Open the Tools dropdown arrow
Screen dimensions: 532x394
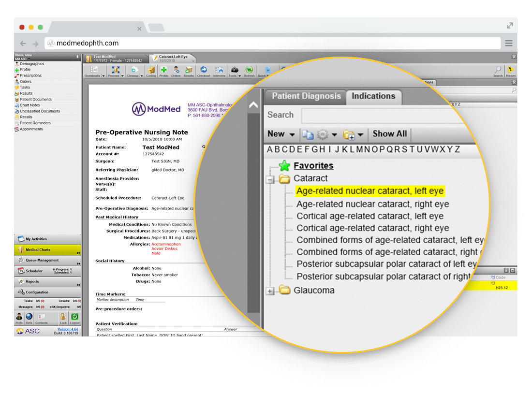tap(239, 76)
